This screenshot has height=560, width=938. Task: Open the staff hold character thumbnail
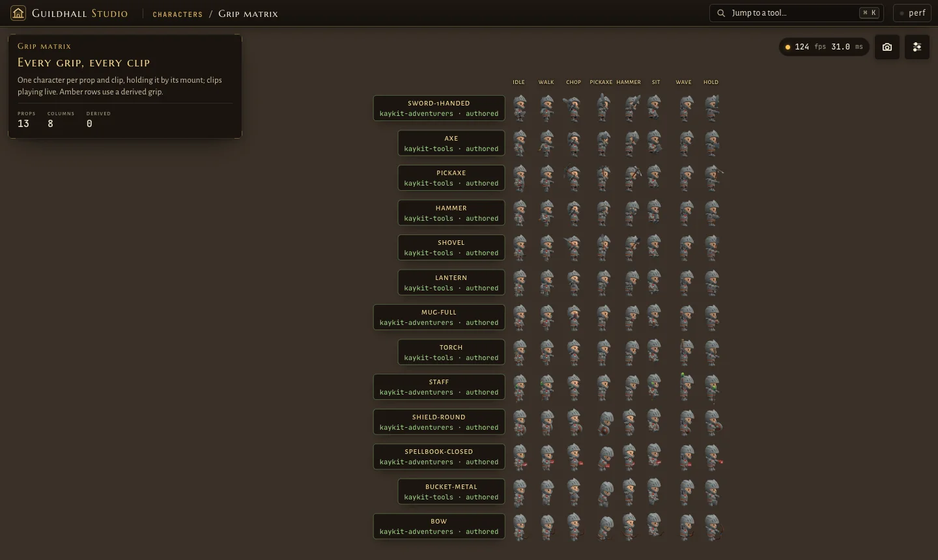[713, 387]
